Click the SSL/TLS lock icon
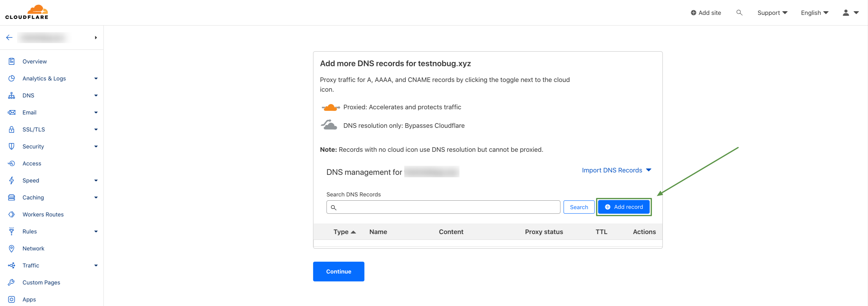The image size is (868, 306). pyautogui.click(x=12, y=129)
